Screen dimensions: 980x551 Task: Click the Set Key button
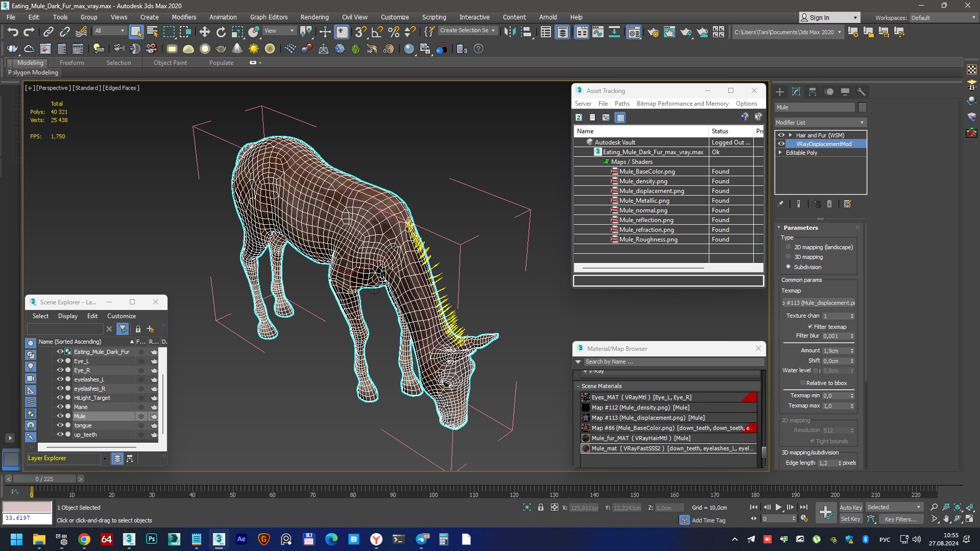point(851,519)
